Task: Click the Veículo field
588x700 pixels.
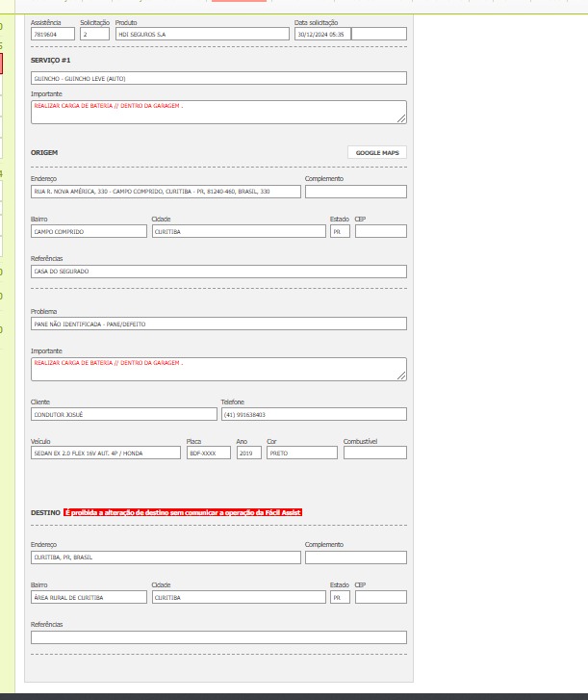Action: pos(106,453)
